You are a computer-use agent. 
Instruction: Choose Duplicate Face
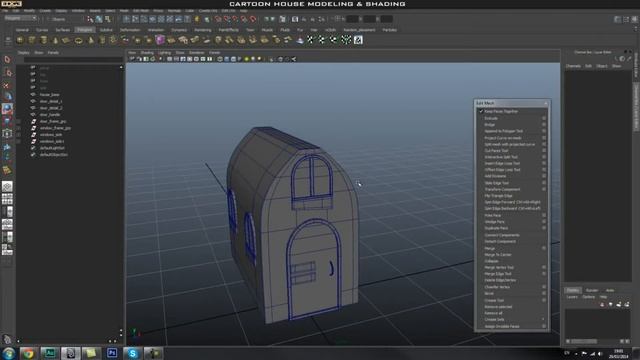496,228
